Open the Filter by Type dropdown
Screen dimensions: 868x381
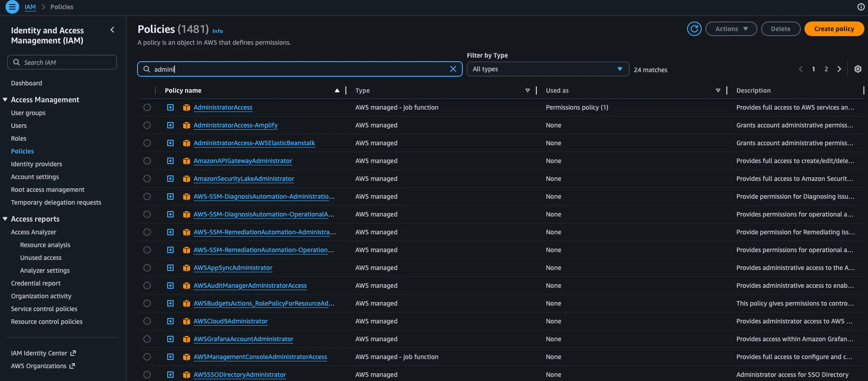pyautogui.click(x=548, y=69)
